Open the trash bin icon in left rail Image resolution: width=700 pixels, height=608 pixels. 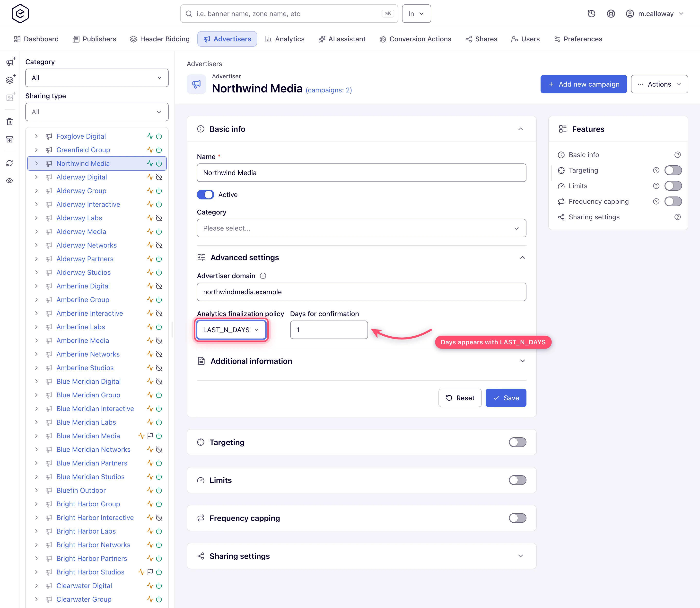click(10, 121)
